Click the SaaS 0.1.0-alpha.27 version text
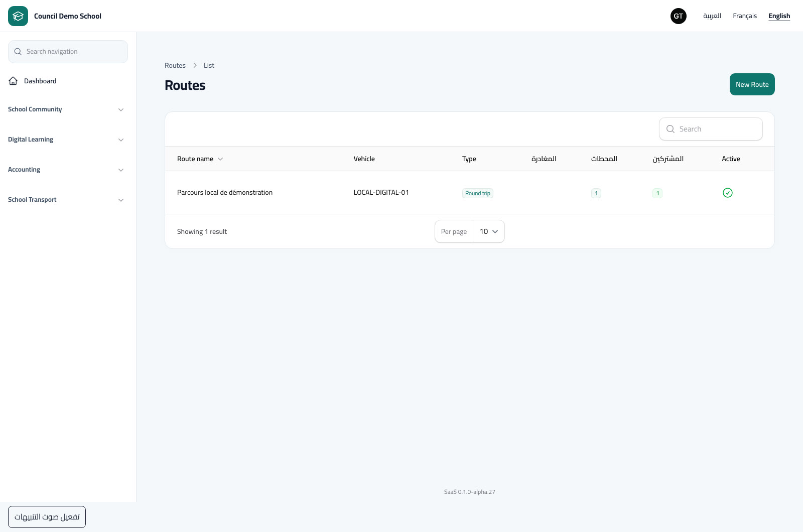The image size is (803, 532). (x=470, y=492)
